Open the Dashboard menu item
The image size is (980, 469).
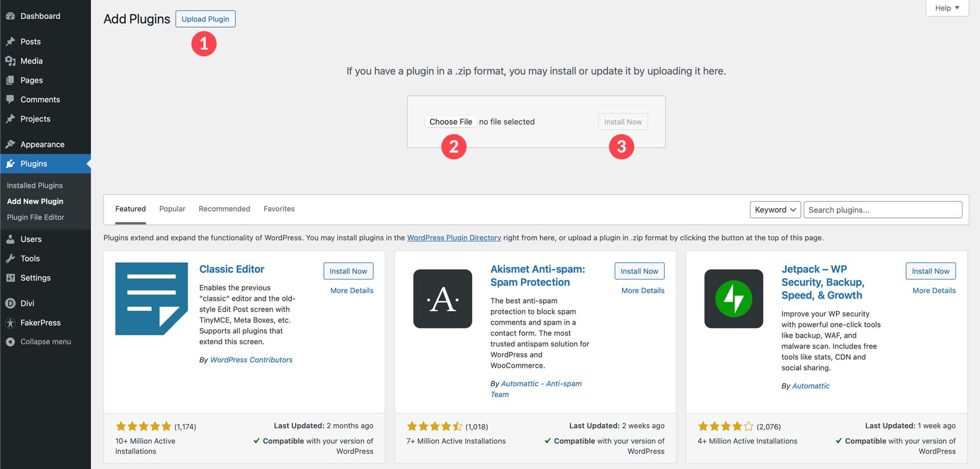45,16
